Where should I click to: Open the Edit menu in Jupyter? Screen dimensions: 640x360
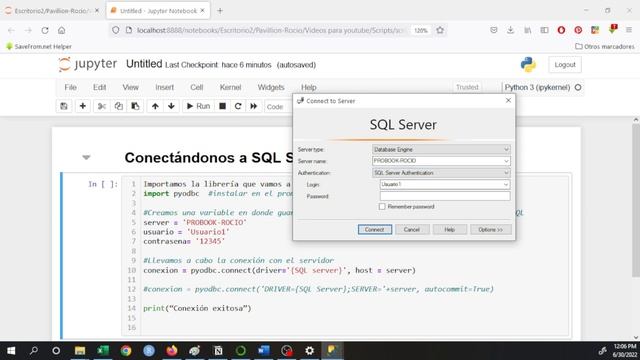point(99,87)
